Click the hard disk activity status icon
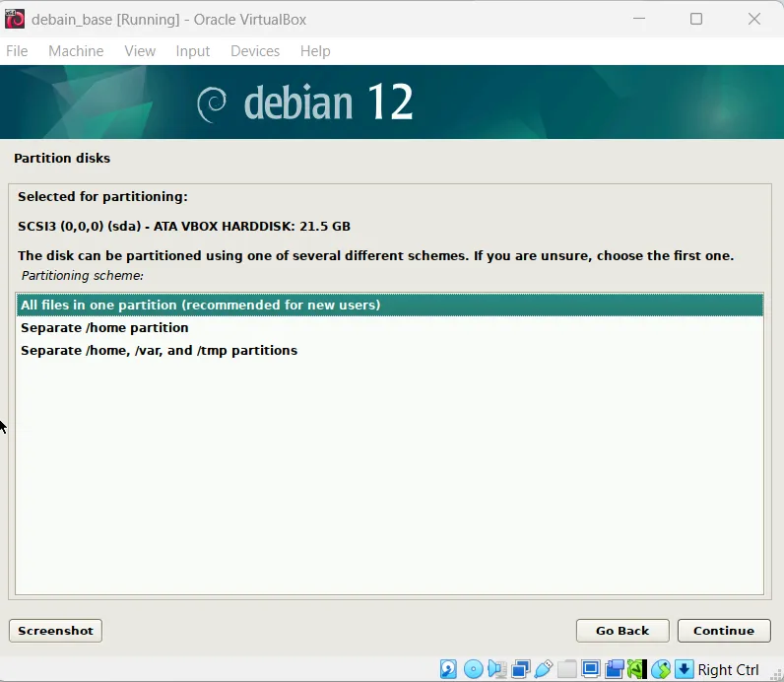Screen dimensions: 784x682 click(448, 669)
